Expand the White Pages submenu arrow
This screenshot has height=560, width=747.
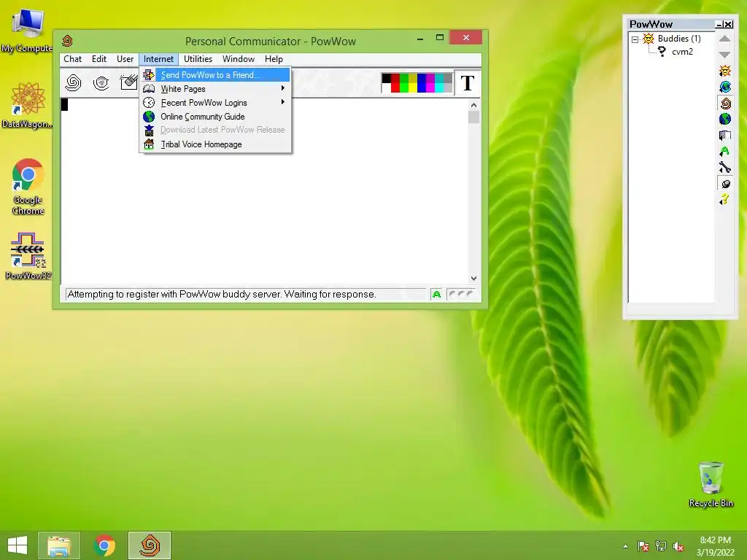point(283,88)
